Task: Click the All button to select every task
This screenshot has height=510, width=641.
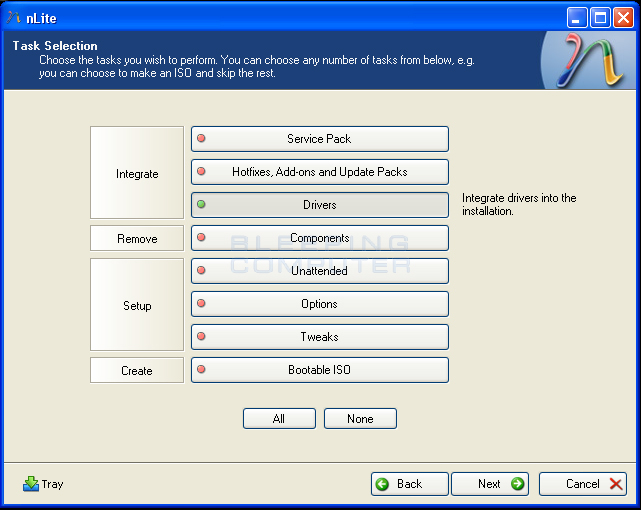Action: (x=279, y=418)
